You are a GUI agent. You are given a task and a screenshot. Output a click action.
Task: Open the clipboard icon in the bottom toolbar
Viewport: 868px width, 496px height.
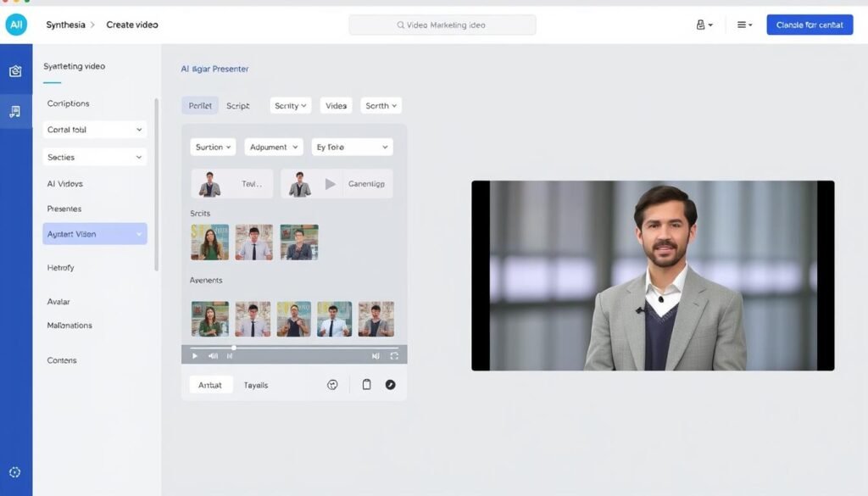(368, 384)
